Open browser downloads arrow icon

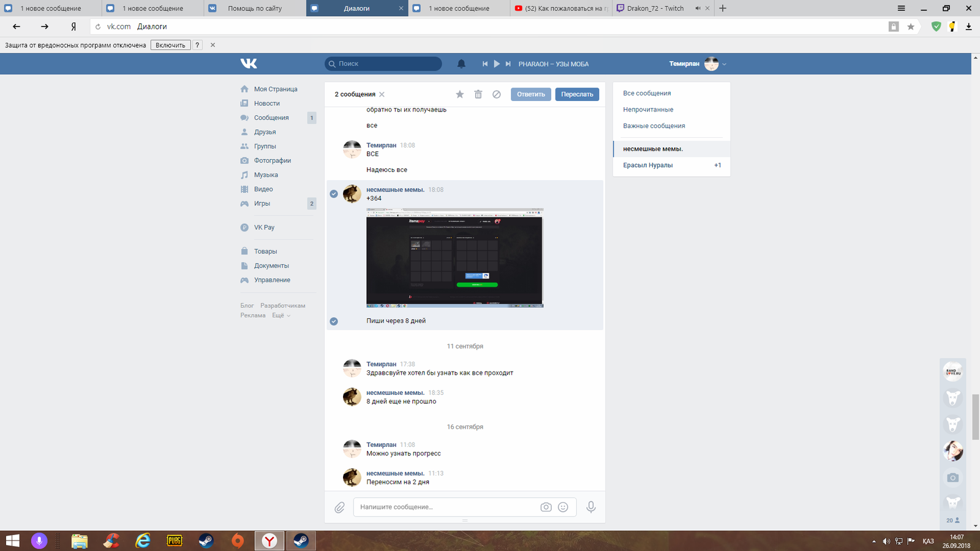(x=968, y=26)
